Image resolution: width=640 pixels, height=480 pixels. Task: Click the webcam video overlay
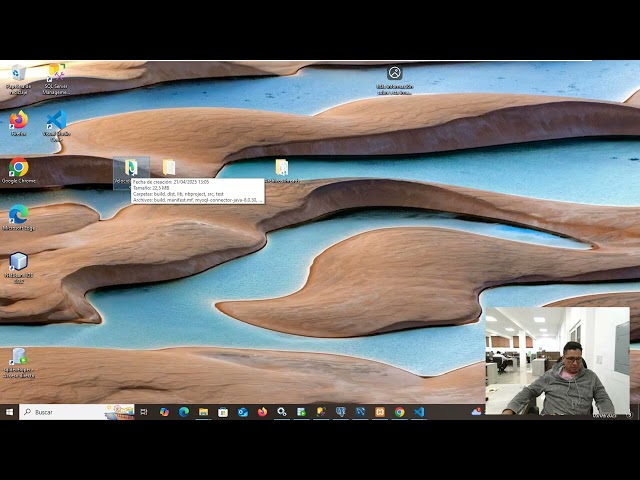(x=558, y=361)
